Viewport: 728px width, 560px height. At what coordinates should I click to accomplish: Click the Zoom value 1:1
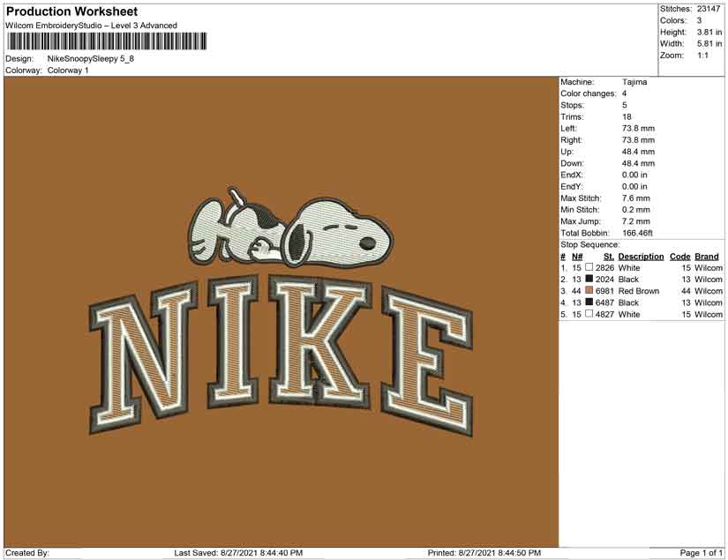[x=703, y=56]
